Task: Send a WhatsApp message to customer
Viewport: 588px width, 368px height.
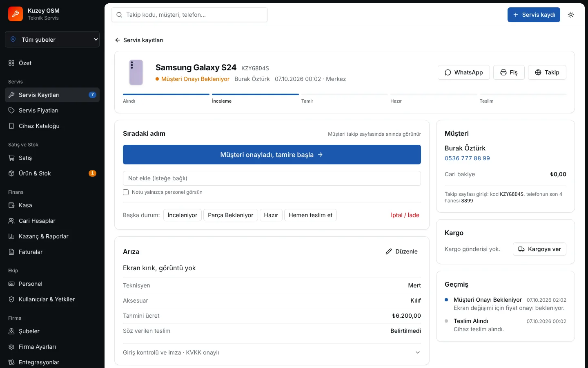Action: click(463, 72)
